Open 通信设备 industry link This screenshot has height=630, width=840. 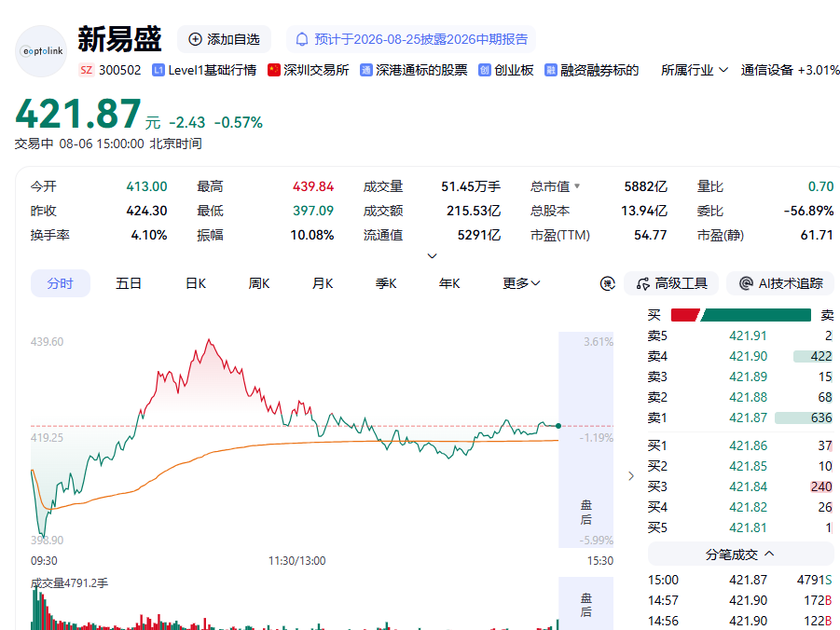766,70
